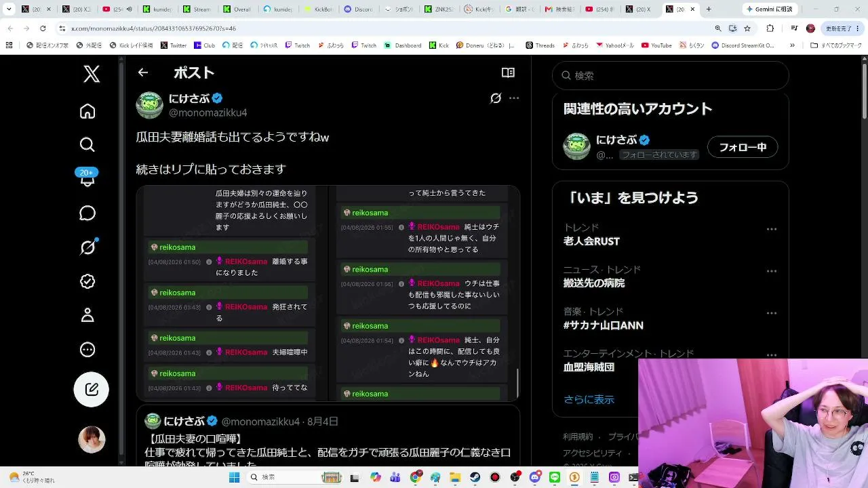Open Notifications bell with 20+ badge

click(87, 178)
